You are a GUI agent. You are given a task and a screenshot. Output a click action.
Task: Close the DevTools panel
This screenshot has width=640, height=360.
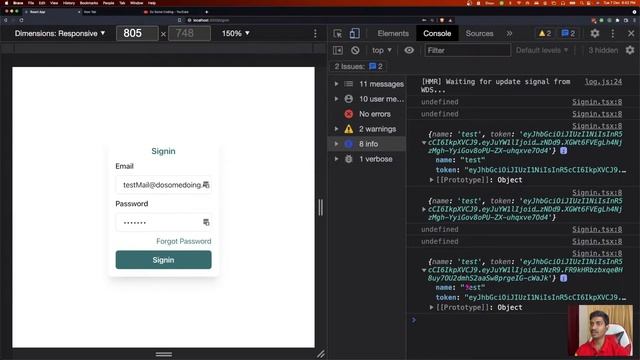(631, 33)
